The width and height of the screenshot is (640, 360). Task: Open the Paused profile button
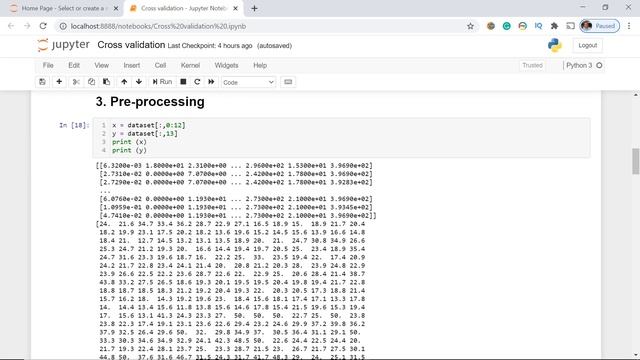(600, 26)
